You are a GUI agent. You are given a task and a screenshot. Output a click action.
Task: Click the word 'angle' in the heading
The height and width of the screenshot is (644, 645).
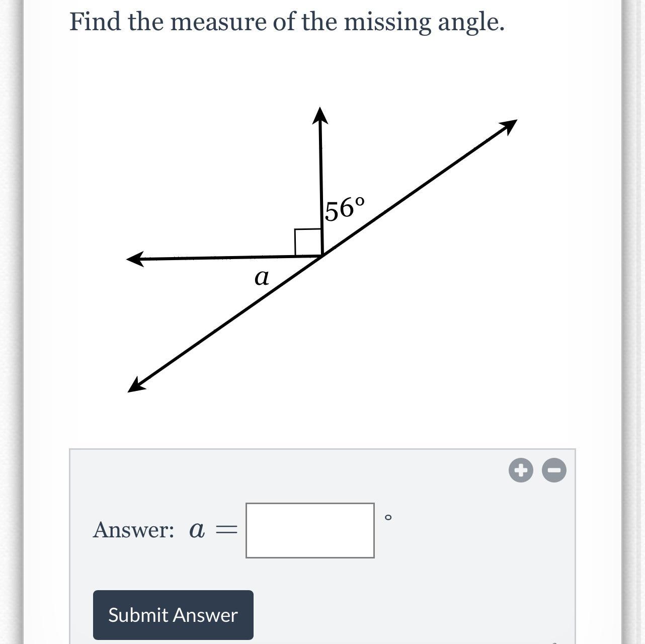tap(468, 23)
